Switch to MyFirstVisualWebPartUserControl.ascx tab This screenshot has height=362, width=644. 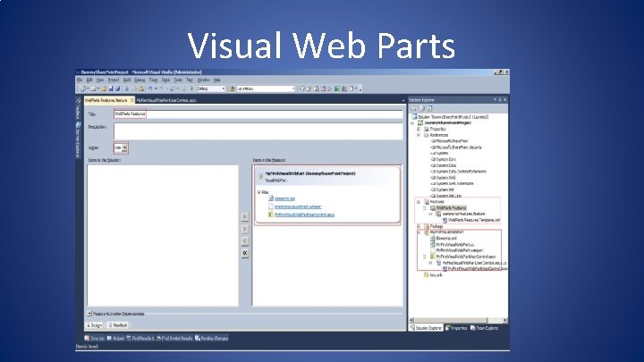[x=166, y=100]
